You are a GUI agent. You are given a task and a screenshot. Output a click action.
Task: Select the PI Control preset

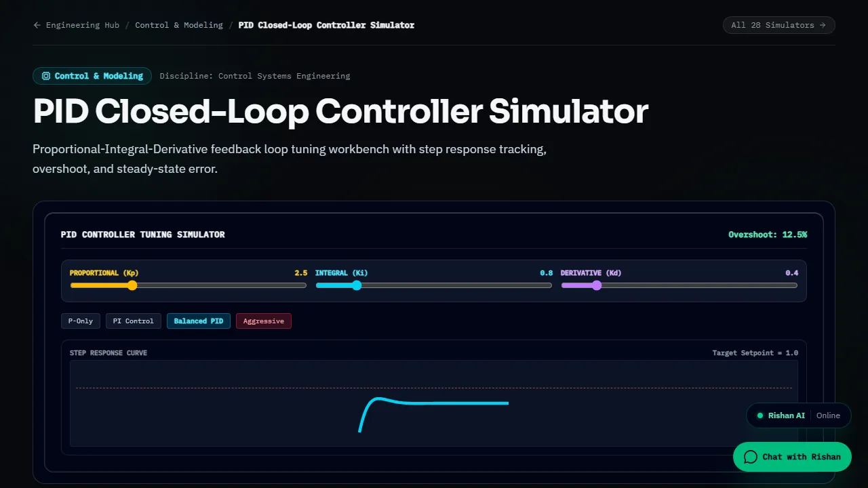[134, 321]
